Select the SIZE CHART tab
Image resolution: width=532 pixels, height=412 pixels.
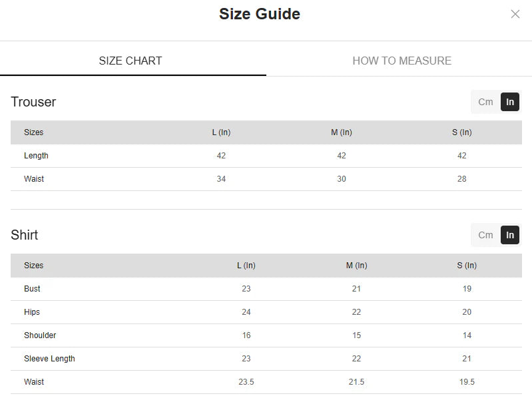131,61
